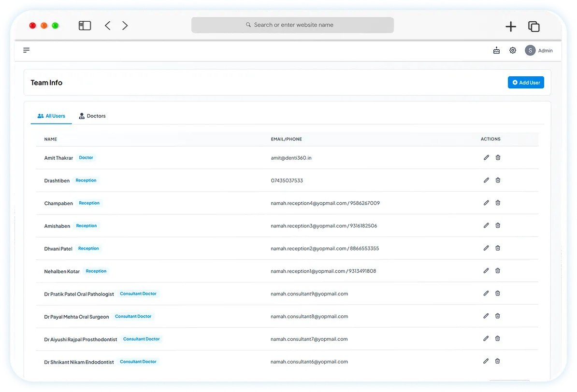577x392 pixels.
Task: Edit Dr Shrikant Nikam Endodontist
Action: click(486, 361)
